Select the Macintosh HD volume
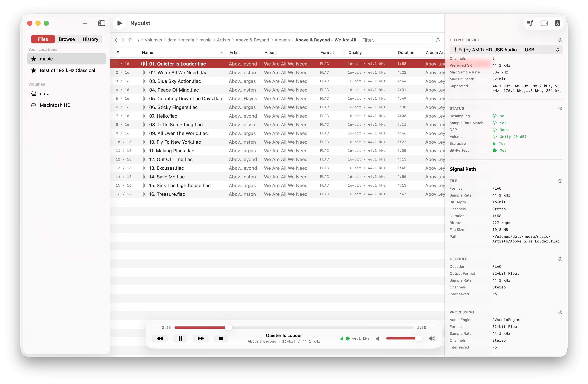This screenshot has height=384, width=588. (x=66, y=105)
